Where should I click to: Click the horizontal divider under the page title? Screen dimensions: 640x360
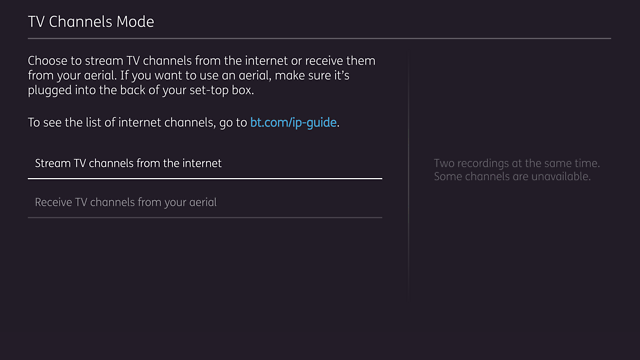tap(319, 39)
